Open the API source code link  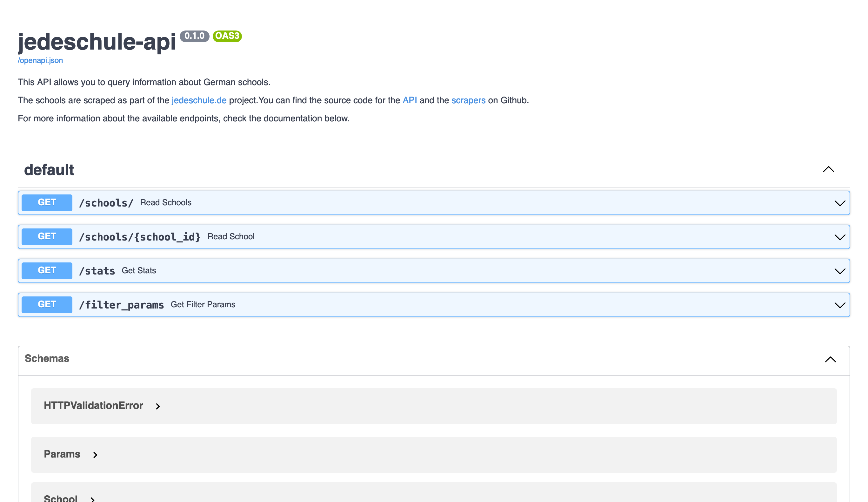click(410, 100)
